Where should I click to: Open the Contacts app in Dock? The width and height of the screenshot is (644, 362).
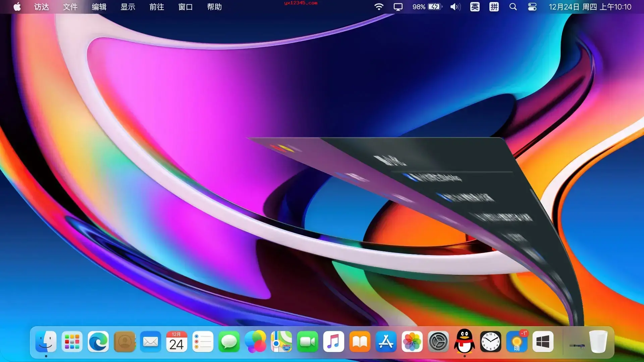click(x=124, y=342)
